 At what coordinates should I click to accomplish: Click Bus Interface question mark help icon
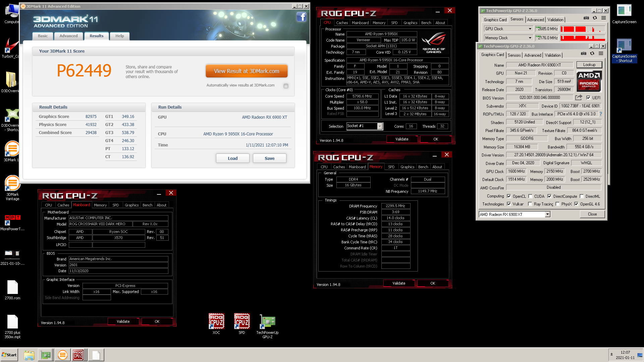(x=600, y=114)
